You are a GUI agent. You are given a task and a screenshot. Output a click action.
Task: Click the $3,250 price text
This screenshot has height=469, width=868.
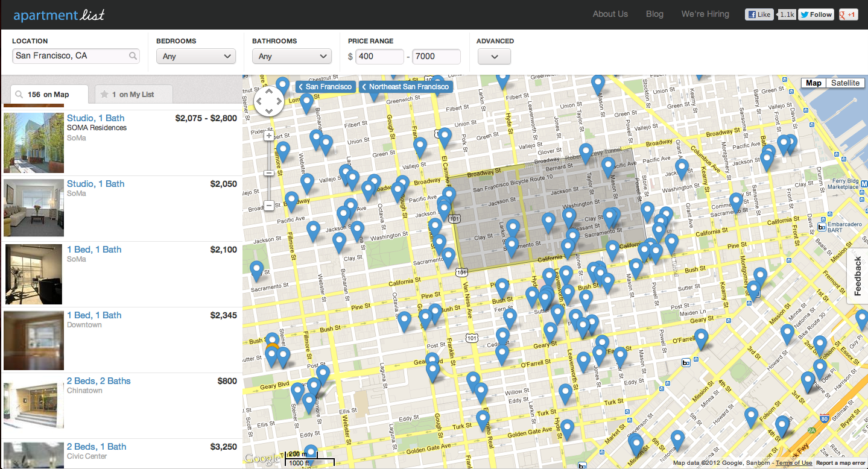224,447
